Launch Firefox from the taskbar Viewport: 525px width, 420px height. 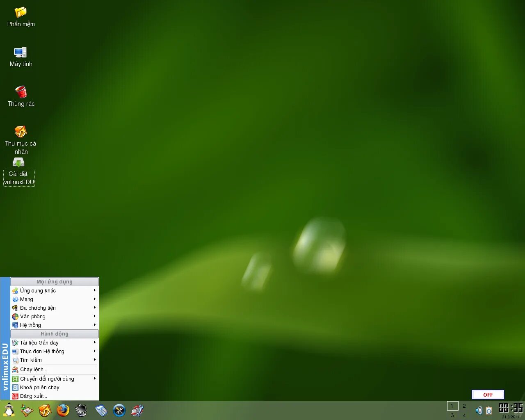click(x=63, y=410)
